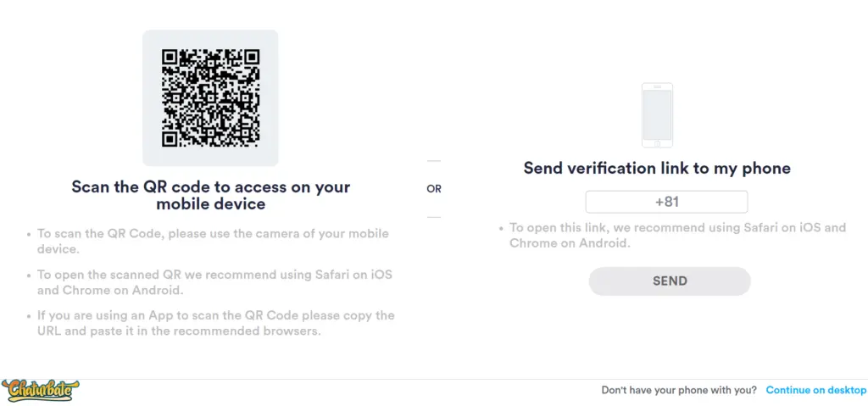Select 'Send verification link to my phone' heading

point(657,168)
